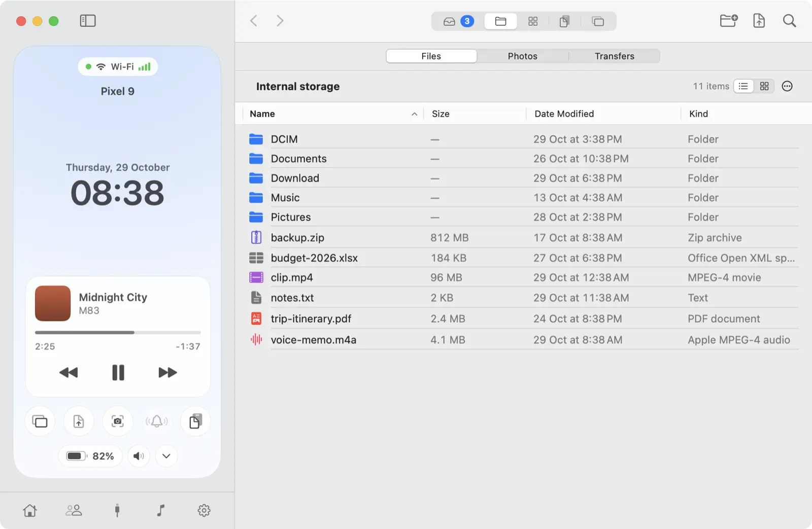The width and height of the screenshot is (812, 529).
Task: Toggle the phone volume speaker button
Action: tap(139, 456)
